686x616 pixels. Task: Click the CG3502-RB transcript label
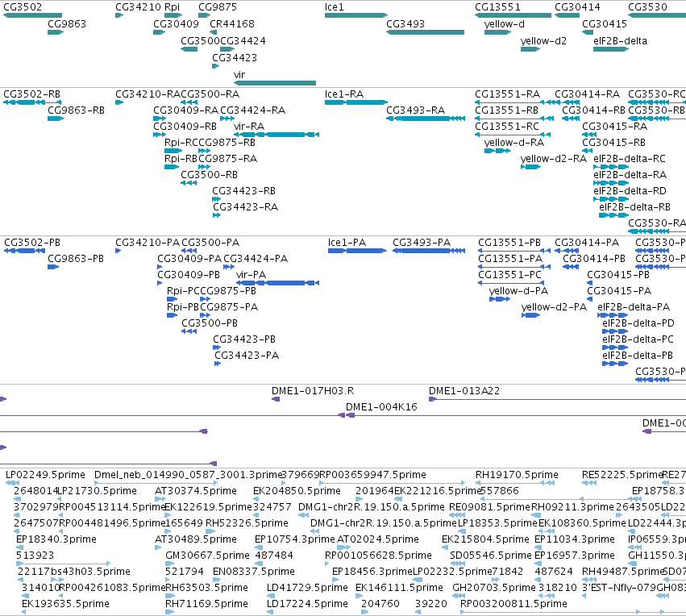32,94
